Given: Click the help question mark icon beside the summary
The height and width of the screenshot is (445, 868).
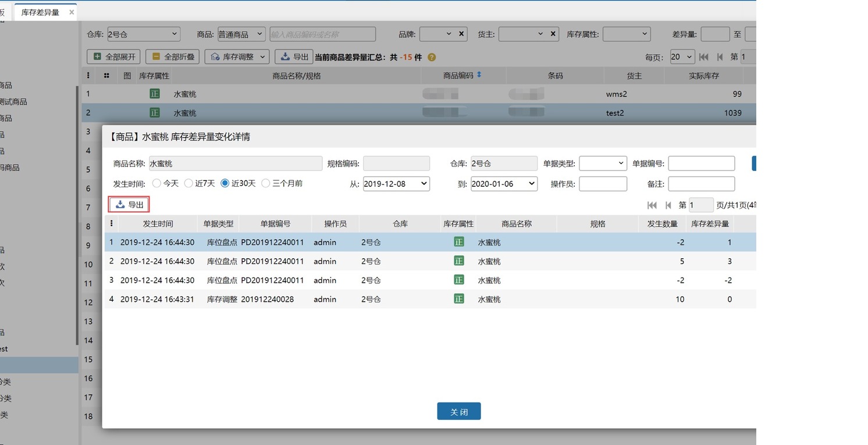Looking at the screenshot, I should (431, 57).
